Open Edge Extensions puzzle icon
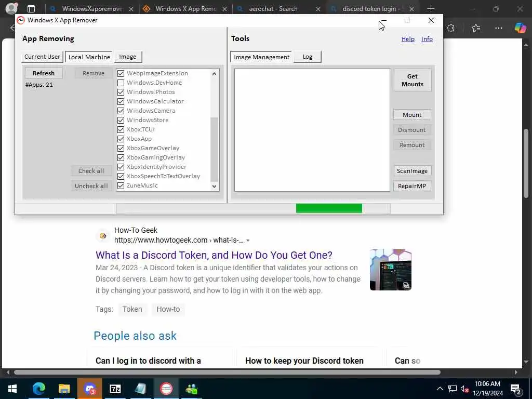Image resolution: width=532 pixels, height=399 pixels. pyautogui.click(x=451, y=28)
